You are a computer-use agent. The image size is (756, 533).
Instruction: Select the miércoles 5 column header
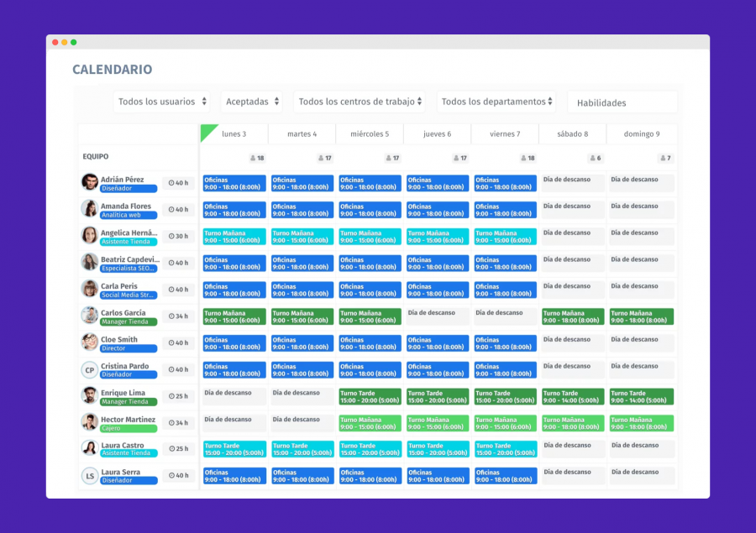pos(370,134)
